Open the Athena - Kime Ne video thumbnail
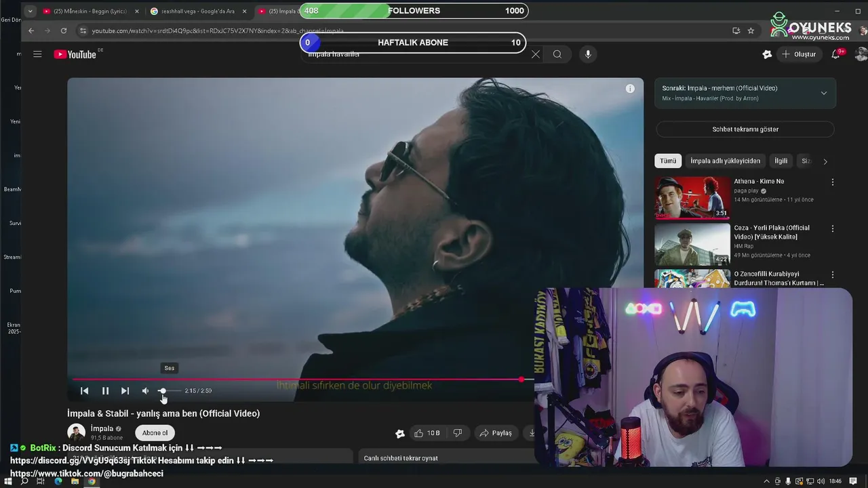Image resolution: width=868 pixels, height=488 pixels. coord(692,197)
